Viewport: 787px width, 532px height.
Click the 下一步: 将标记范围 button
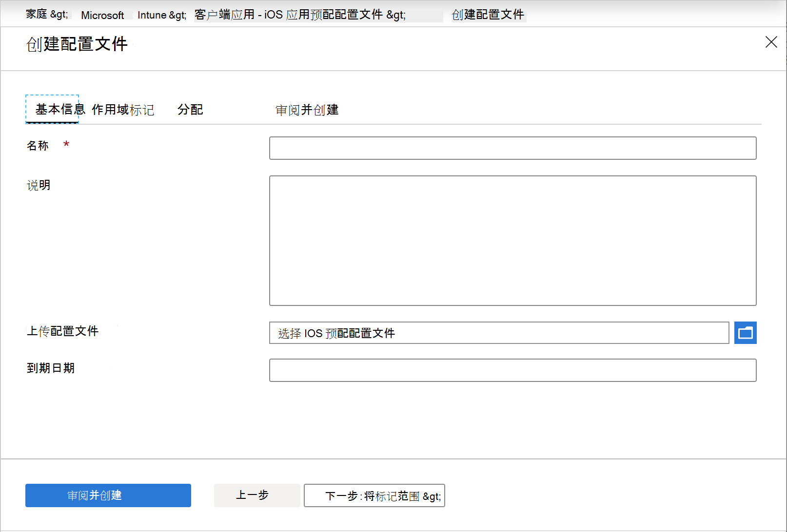[x=374, y=495]
